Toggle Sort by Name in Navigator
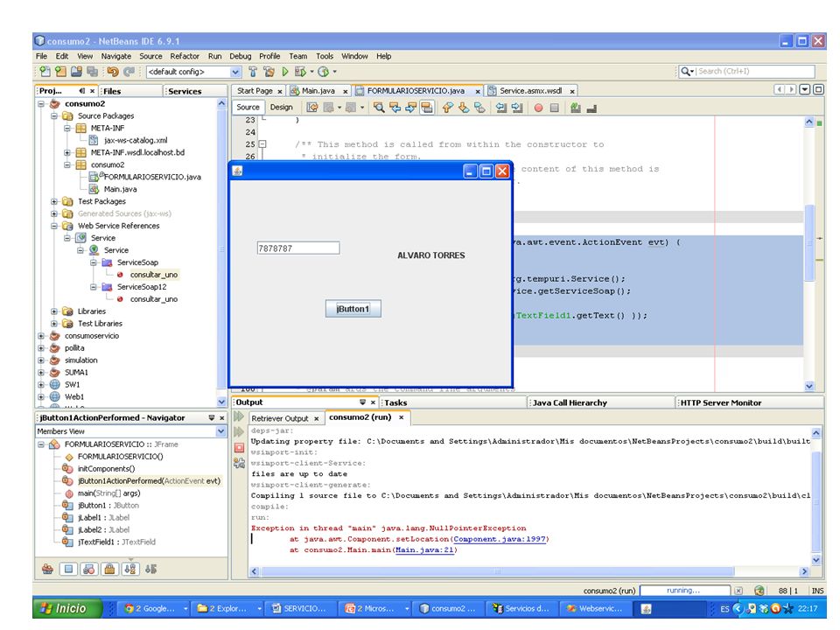 click(130, 569)
